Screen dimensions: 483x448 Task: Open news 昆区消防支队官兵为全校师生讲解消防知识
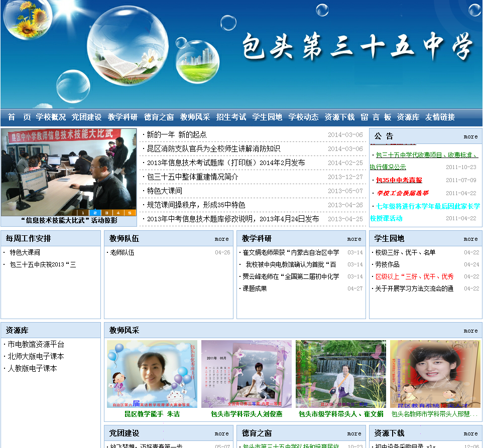[x=213, y=148]
